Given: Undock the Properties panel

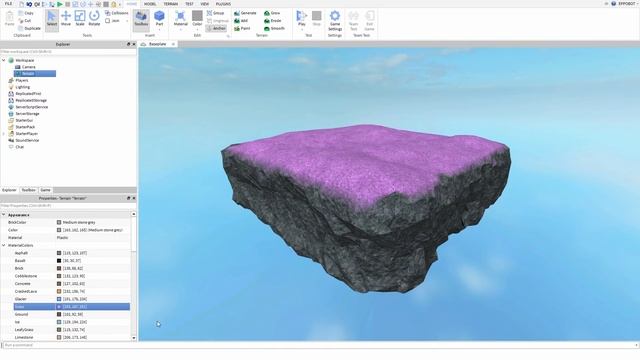Looking at the screenshot, I should [x=128, y=198].
